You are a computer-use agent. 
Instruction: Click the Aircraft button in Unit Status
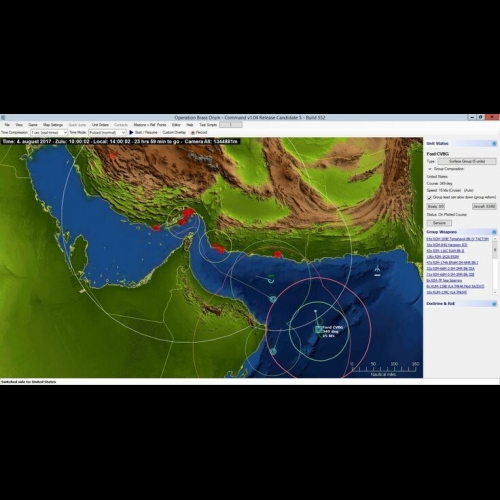pos(484,206)
